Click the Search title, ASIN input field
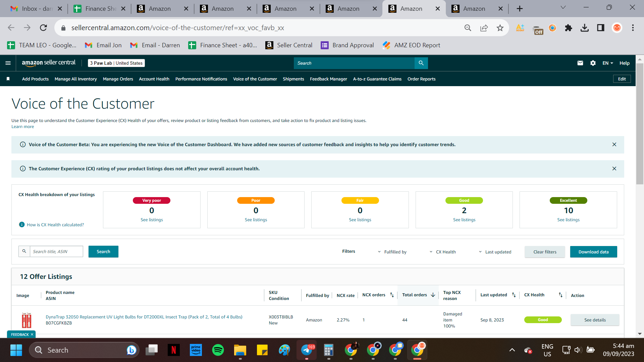644x362 pixels. 56,251
